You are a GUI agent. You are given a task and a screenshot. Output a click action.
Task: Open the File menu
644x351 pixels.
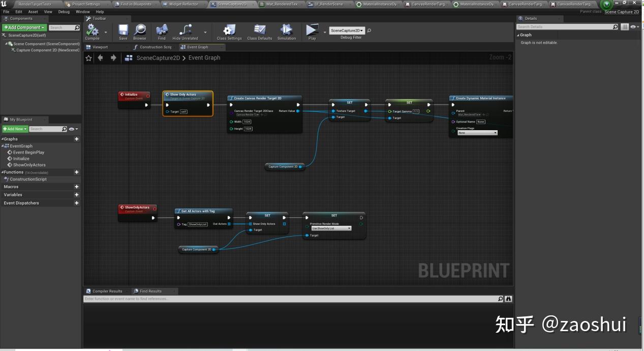point(6,12)
